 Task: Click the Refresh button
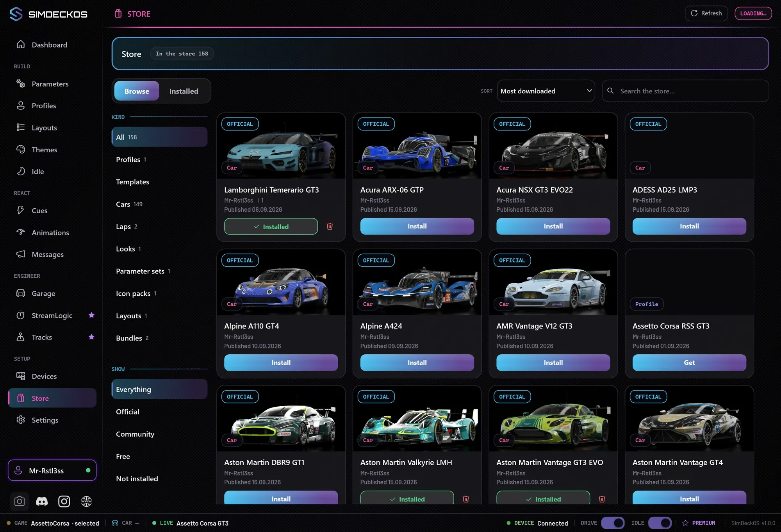706,13
